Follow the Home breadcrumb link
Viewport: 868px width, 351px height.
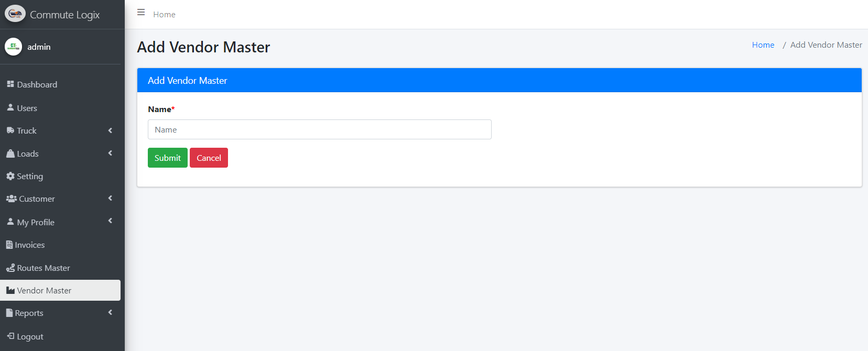pyautogui.click(x=763, y=45)
